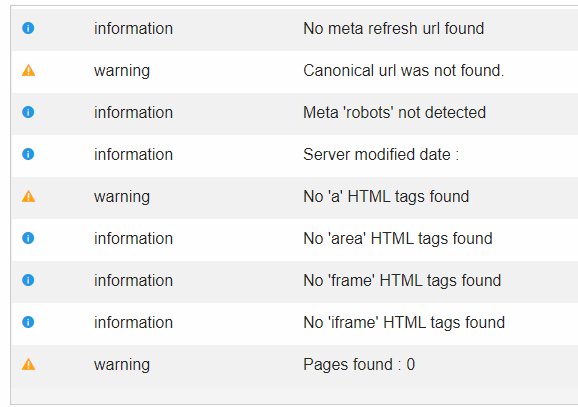Click the info icon beside Meta 'robots' not detected

coord(28,112)
